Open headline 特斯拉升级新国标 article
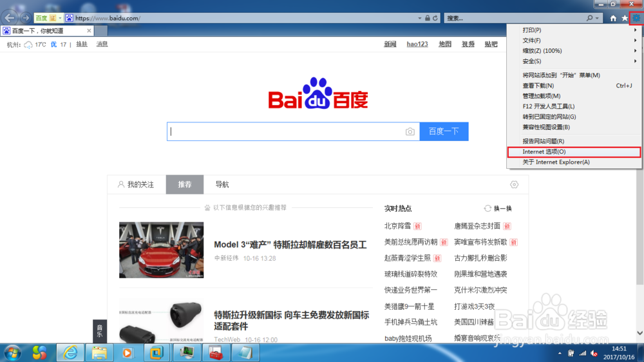644x362 pixels. 292,321
